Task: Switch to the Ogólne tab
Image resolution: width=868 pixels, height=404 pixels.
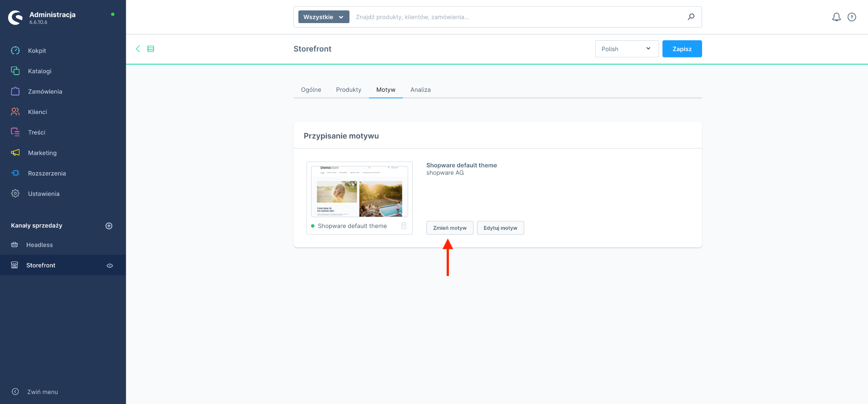Action: pyautogui.click(x=311, y=90)
